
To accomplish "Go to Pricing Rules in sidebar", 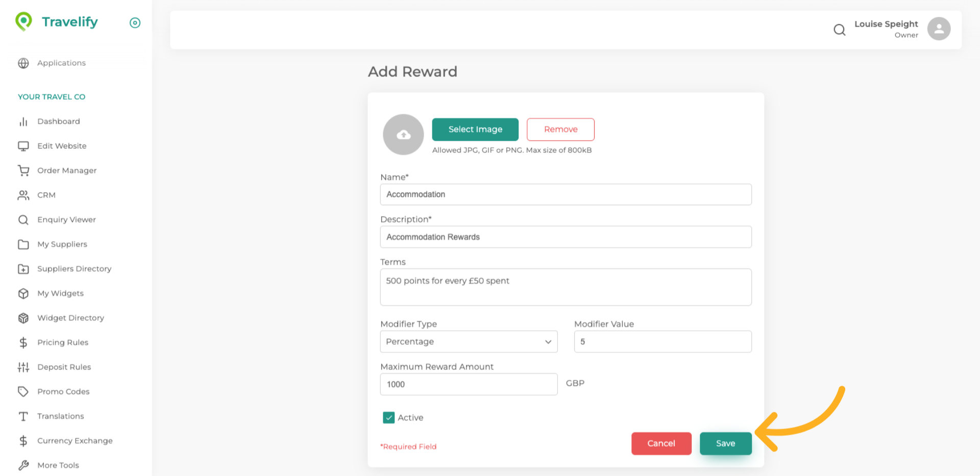I will pos(62,342).
